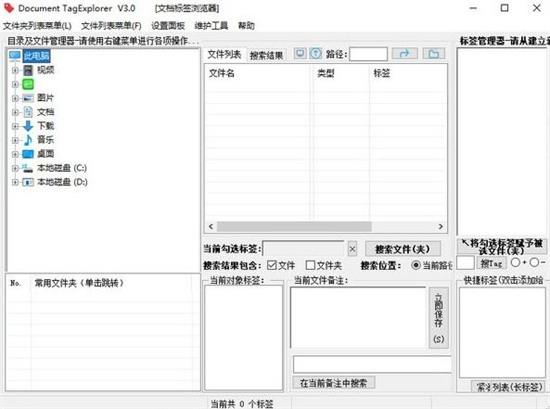Click the scrollbar left arrow in file list
This screenshot has height=409, width=550.
[x=211, y=227]
